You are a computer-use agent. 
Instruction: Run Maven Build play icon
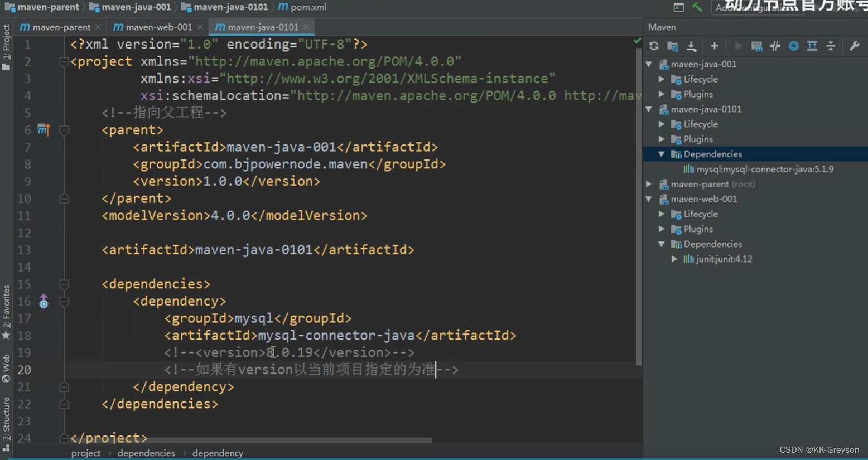point(738,46)
